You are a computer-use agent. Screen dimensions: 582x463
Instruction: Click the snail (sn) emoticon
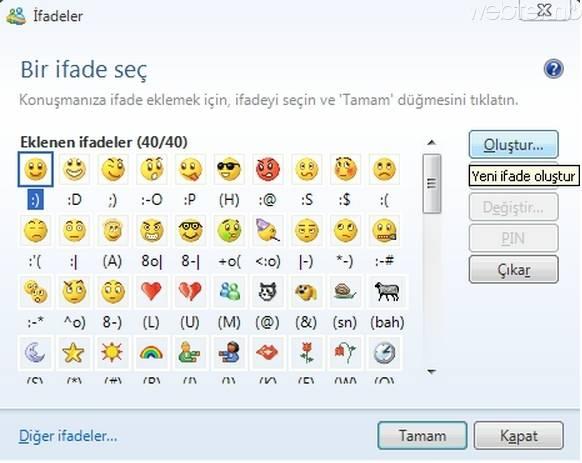point(345,291)
